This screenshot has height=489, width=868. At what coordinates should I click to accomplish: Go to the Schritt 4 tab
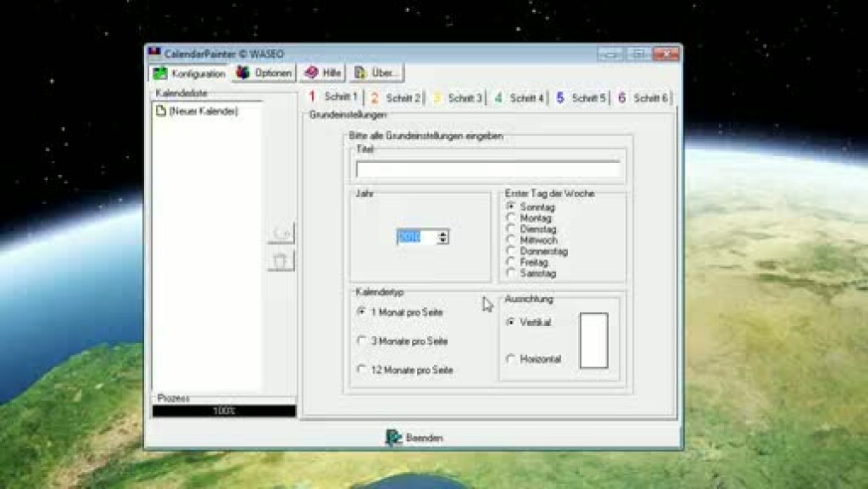tap(519, 98)
